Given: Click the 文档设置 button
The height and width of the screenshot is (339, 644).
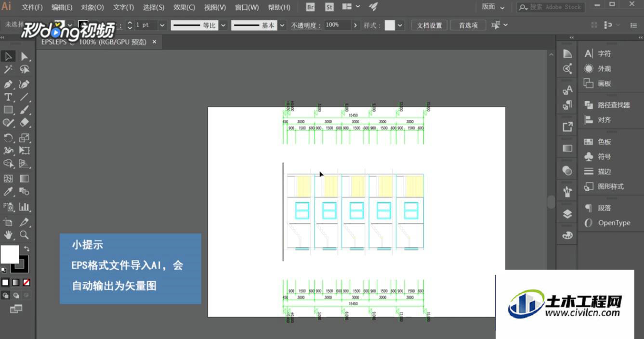Looking at the screenshot, I should click(429, 26).
